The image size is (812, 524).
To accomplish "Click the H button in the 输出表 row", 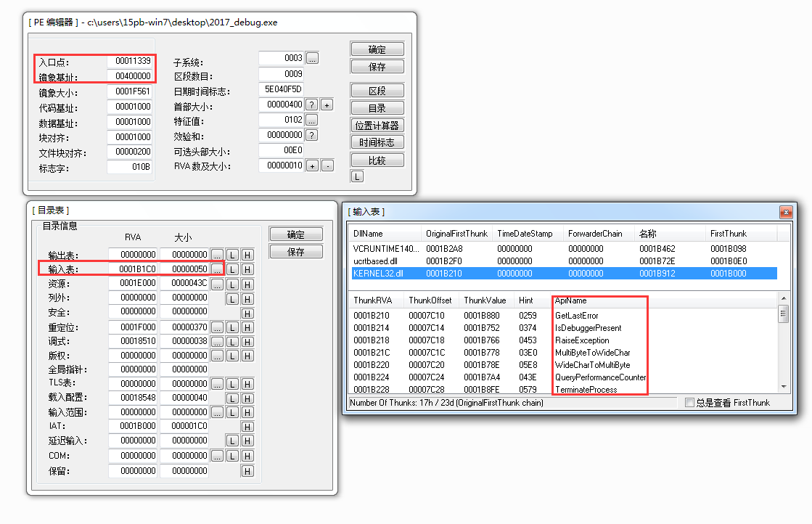I will pyautogui.click(x=247, y=255).
